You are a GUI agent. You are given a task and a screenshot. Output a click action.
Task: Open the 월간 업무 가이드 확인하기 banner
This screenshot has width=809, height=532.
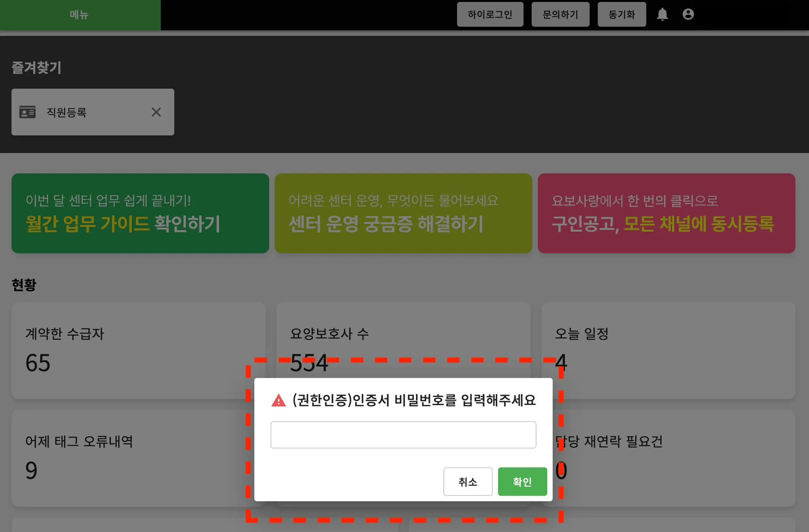140,213
